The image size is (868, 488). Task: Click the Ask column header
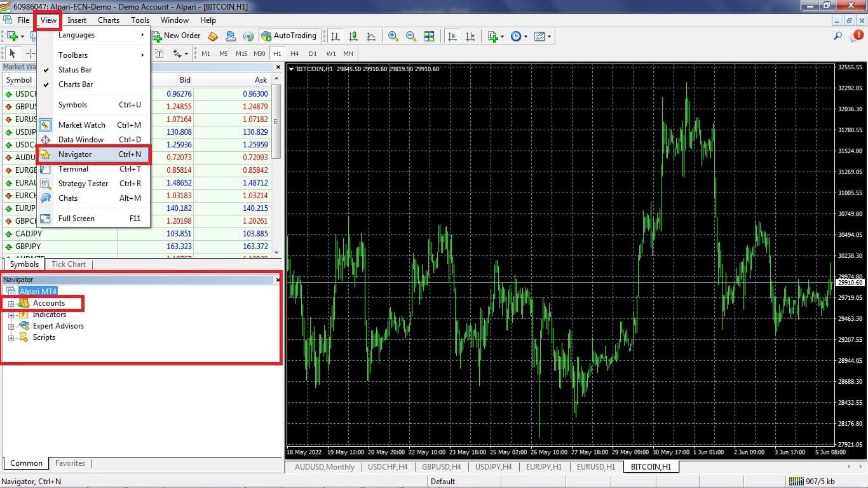click(x=233, y=80)
